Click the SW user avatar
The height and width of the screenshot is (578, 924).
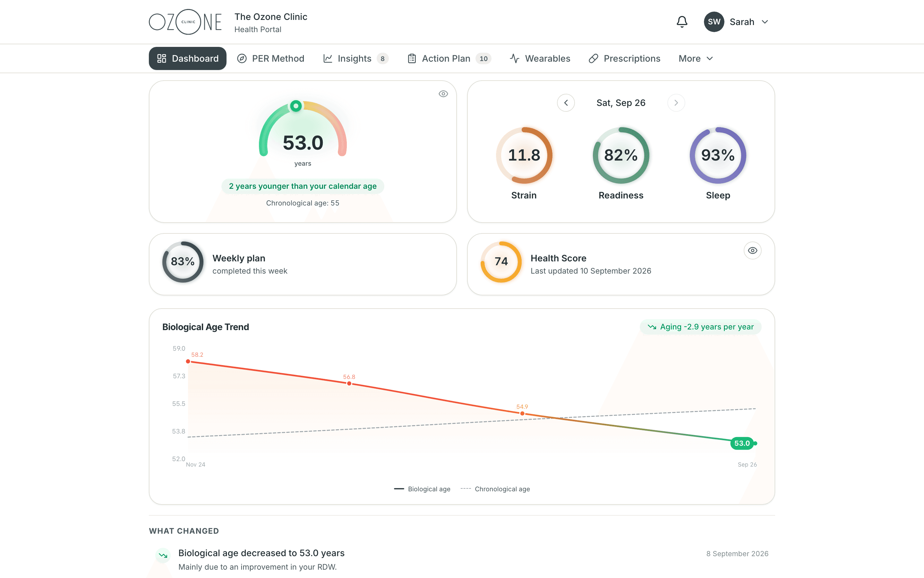click(714, 22)
